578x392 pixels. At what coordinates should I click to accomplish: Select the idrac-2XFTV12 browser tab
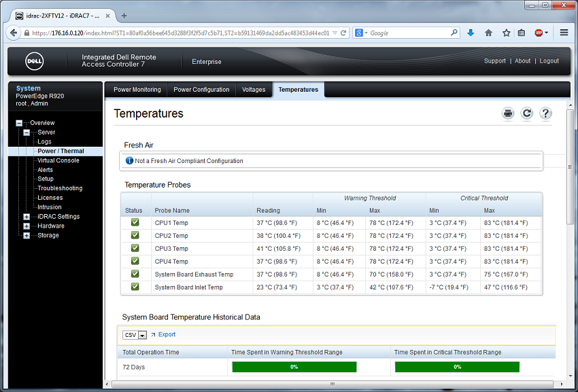click(x=63, y=16)
